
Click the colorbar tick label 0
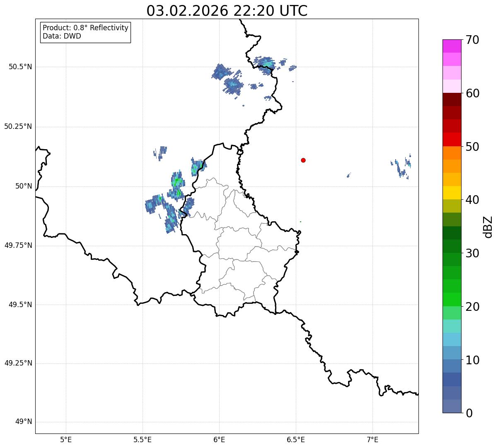(x=469, y=413)
